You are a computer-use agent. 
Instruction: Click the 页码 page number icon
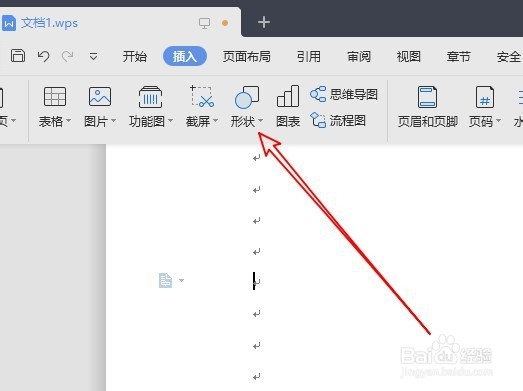point(485,97)
